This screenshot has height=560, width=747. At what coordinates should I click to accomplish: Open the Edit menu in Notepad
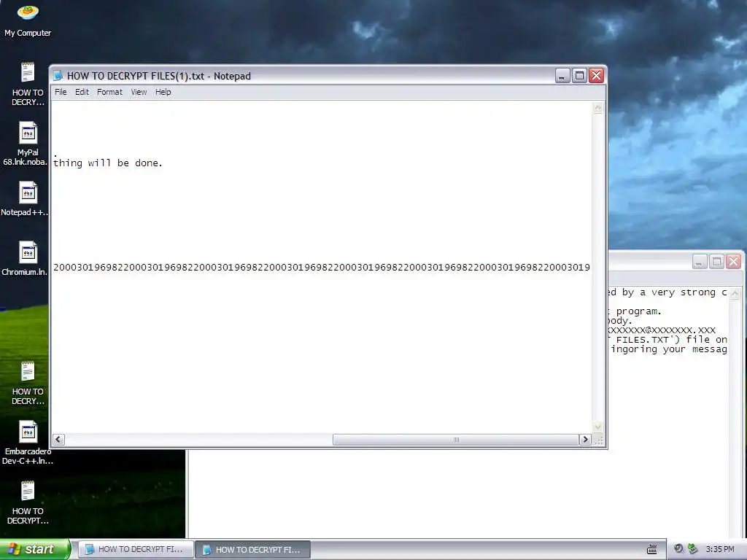click(x=82, y=92)
